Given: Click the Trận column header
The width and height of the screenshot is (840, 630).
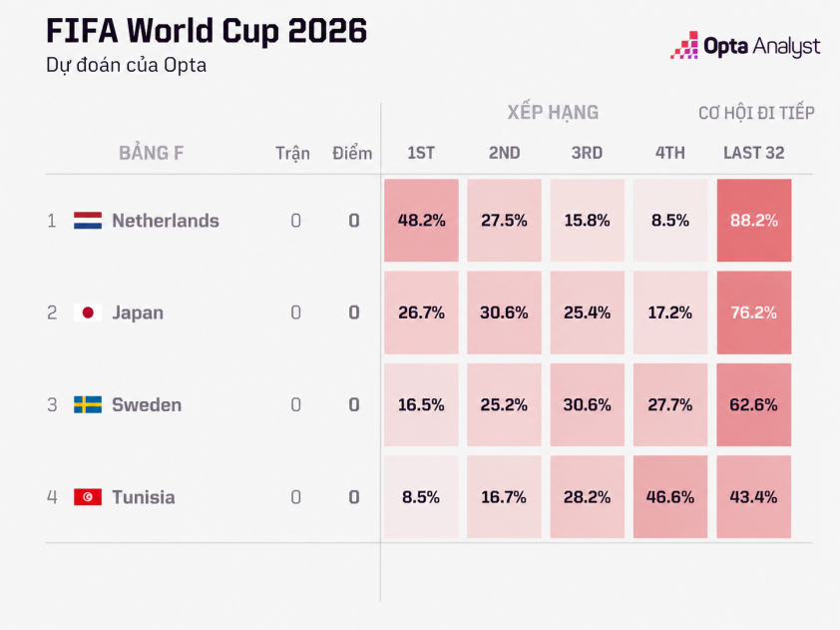Looking at the screenshot, I should (x=292, y=154).
